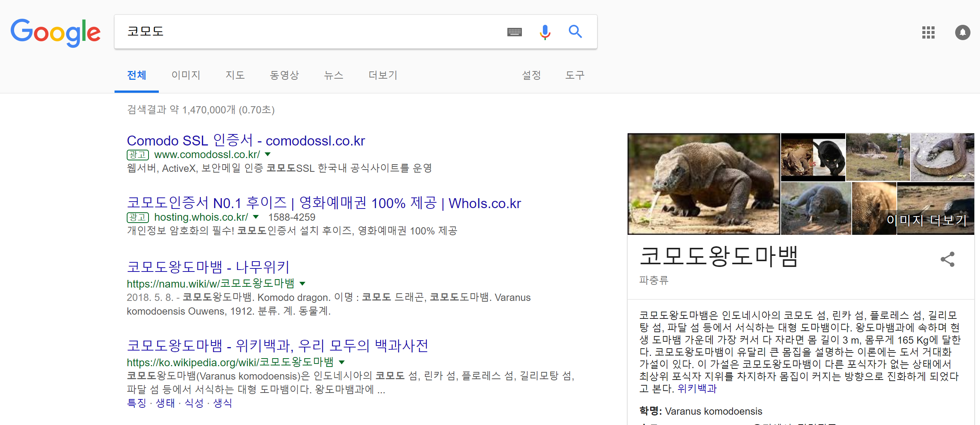Share the 코모도왕도마뱀 knowledge panel

click(948, 259)
